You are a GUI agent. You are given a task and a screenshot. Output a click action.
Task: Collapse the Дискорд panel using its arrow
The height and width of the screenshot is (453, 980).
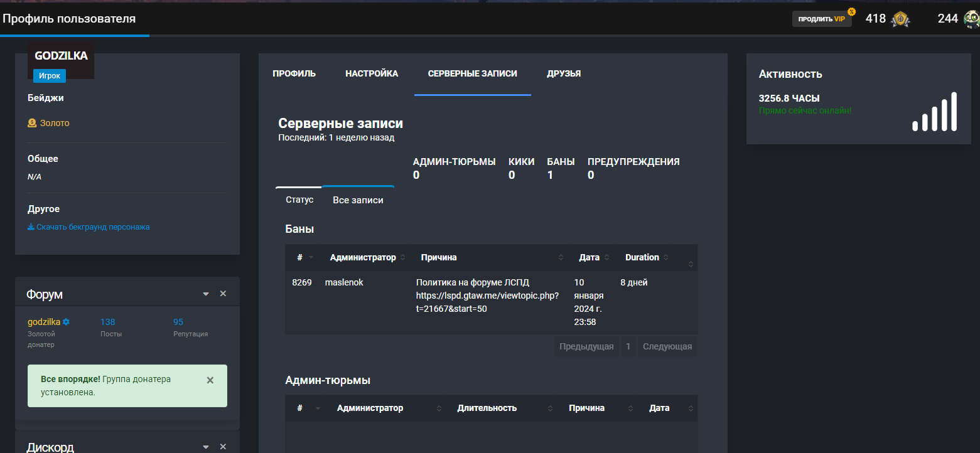coord(205,447)
